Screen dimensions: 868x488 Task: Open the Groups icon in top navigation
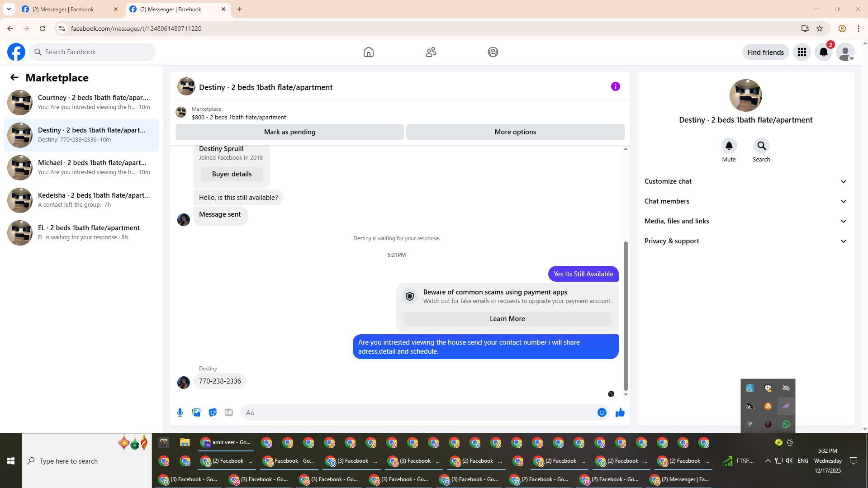[x=493, y=52]
